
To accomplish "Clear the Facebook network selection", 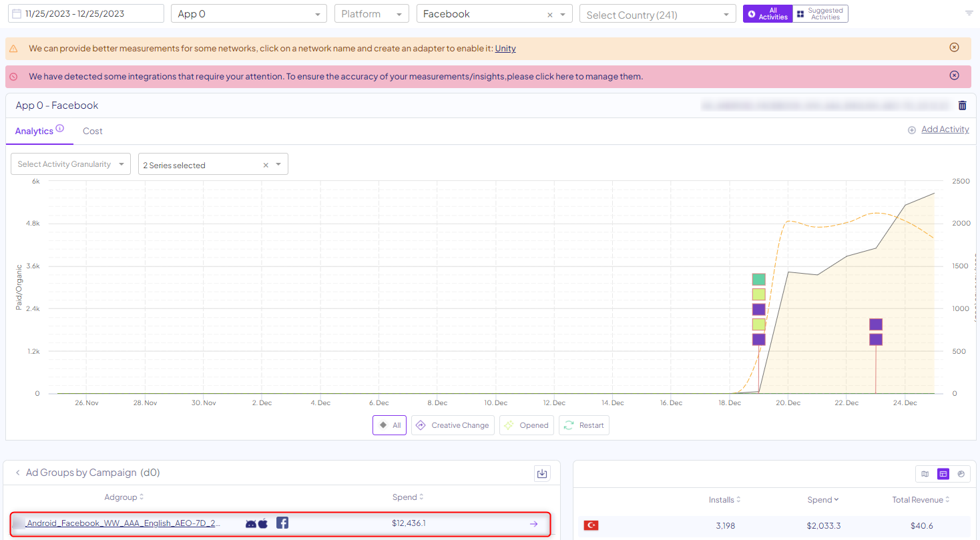I will (x=550, y=15).
